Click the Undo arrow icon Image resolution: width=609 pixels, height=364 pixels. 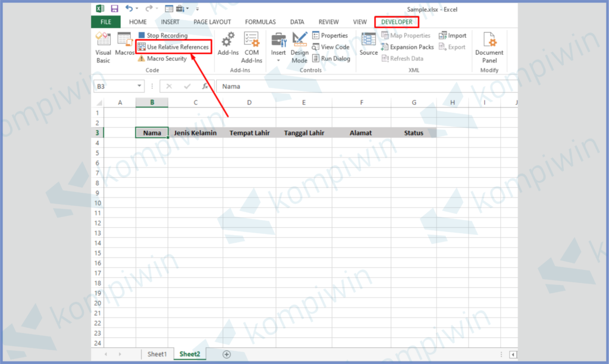coord(129,9)
